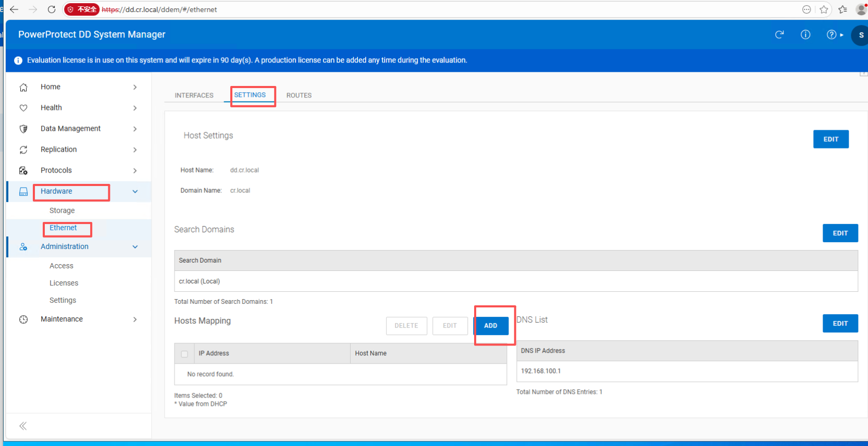Expand the Home menu chevron

coord(135,87)
